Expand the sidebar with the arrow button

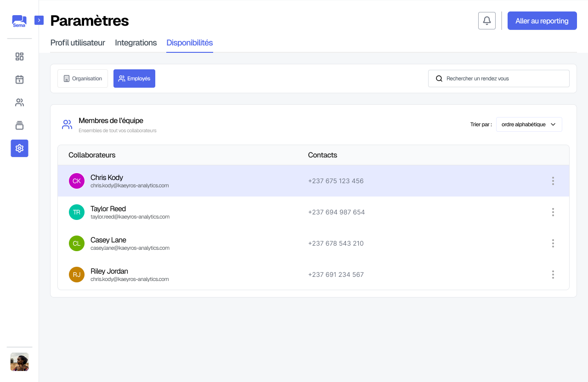coord(39,20)
